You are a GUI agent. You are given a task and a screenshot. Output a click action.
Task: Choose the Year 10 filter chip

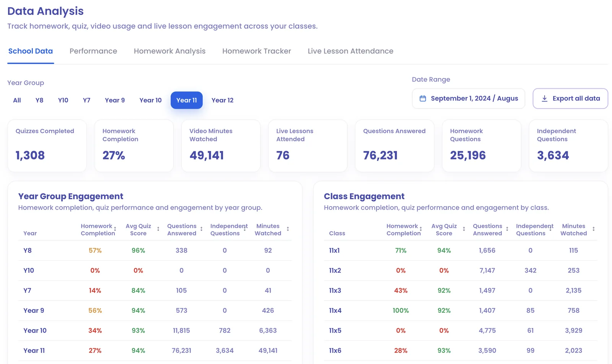click(x=150, y=100)
